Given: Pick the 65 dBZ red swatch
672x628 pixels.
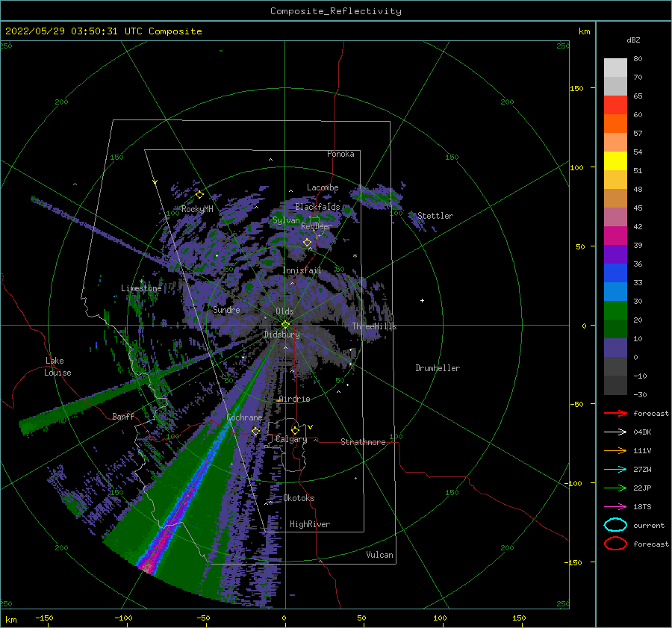Looking at the screenshot, I should point(615,105).
